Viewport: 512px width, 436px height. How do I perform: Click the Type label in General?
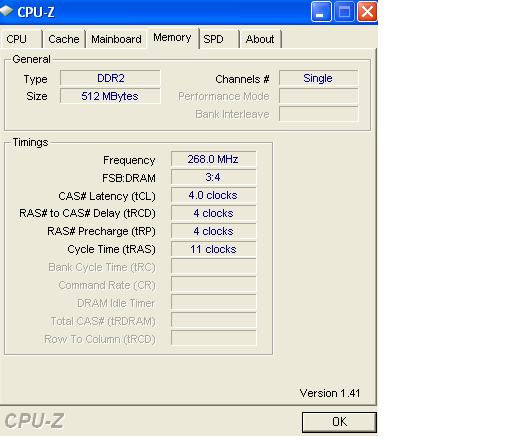[x=36, y=79]
